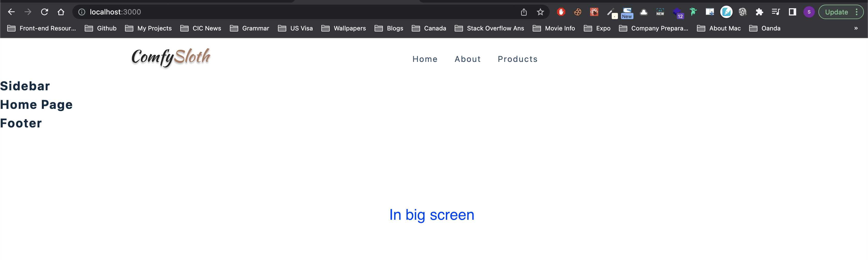Open the red stop-hand ad blocker extension
Image resolution: width=868 pixels, height=260 pixels.
coord(561,12)
